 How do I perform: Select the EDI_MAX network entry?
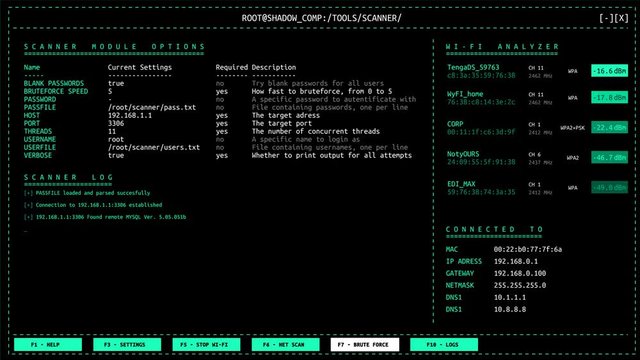pos(461,184)
